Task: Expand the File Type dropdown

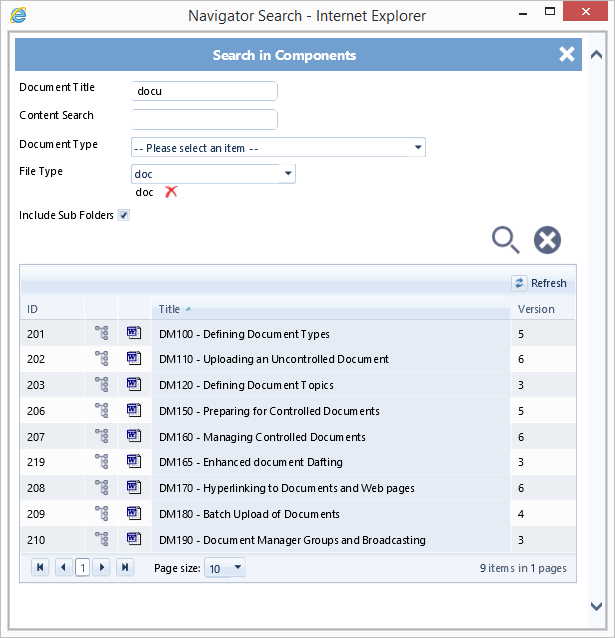Action: tap(288, 173)
